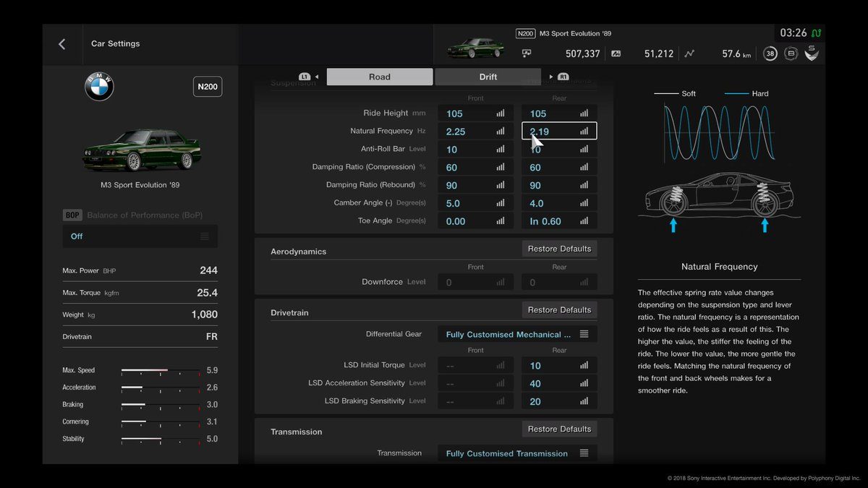Restore defaults for Transmission
This screenshot has height=488, width=868.
559,429
